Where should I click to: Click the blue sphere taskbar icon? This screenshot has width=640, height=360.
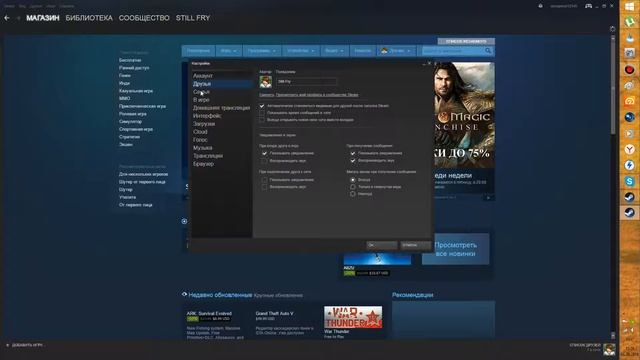point(629,118)
